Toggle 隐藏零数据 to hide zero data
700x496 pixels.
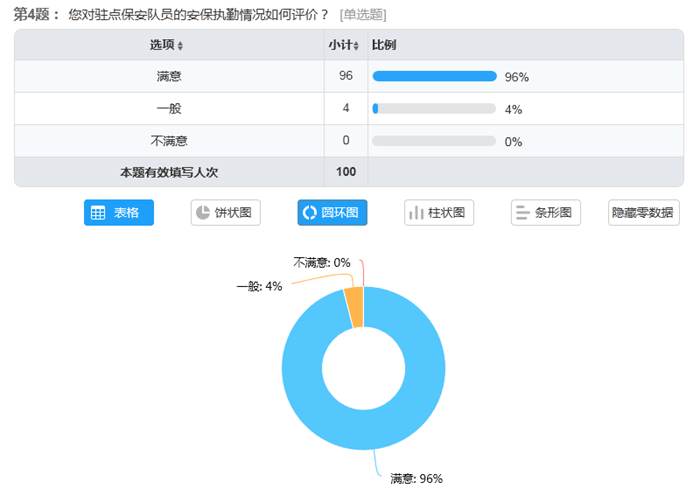click(644, 213)
